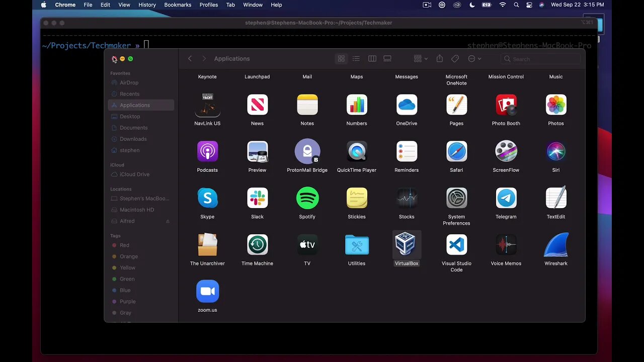
Task: Open Photo Booth
Action: [506, 105]
